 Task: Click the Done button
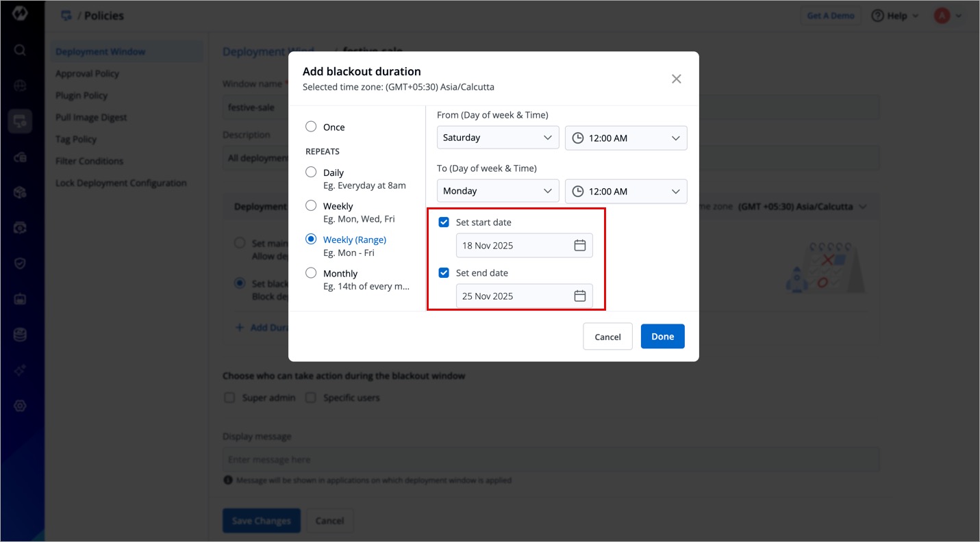click(662, 336)
